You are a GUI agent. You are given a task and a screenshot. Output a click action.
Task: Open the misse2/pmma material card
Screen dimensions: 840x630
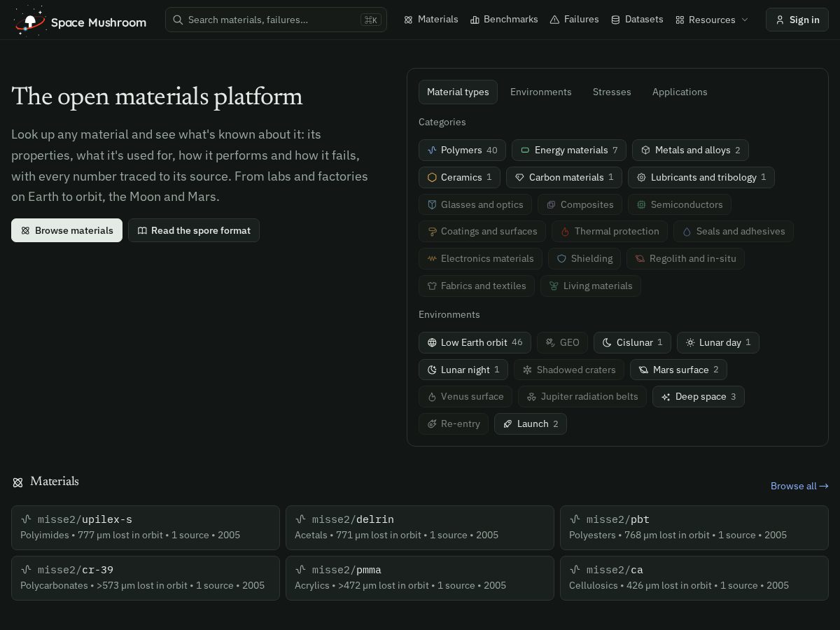point(420,578)
